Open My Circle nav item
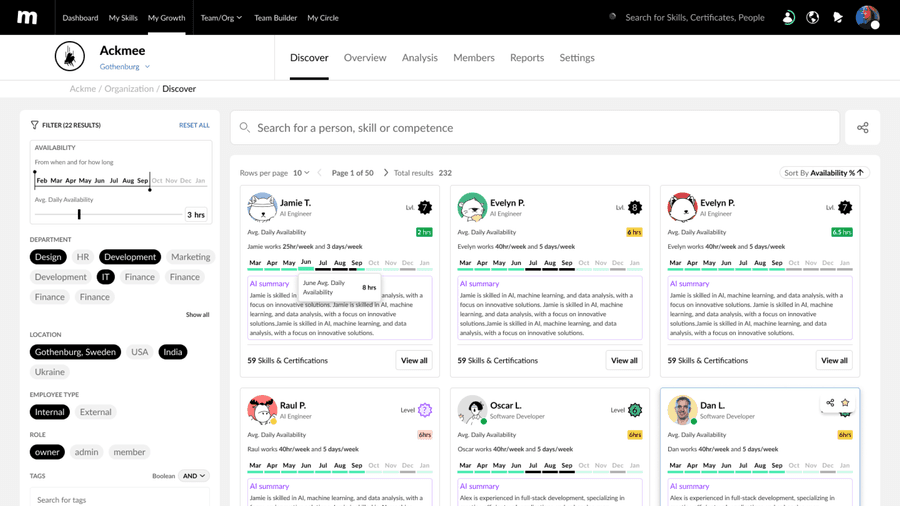The image size is (900, 506). (x=323, y=18)
